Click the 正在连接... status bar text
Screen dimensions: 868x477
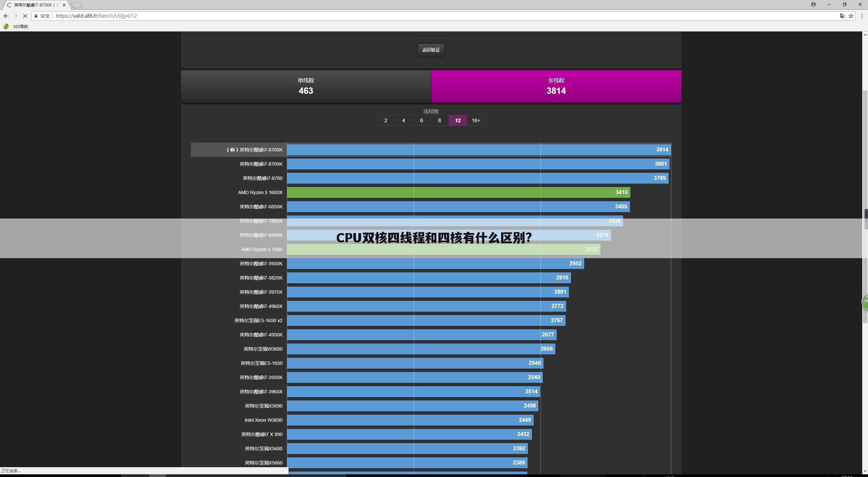pos(11,471)
